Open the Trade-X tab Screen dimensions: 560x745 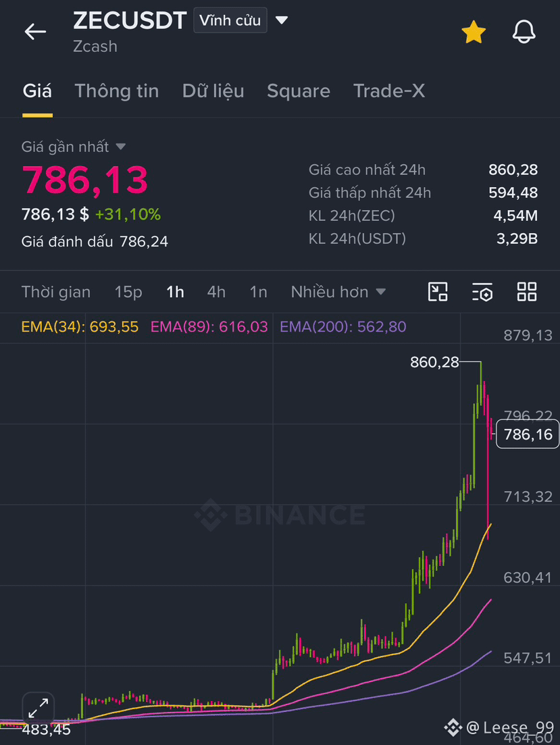coord(389,91)
